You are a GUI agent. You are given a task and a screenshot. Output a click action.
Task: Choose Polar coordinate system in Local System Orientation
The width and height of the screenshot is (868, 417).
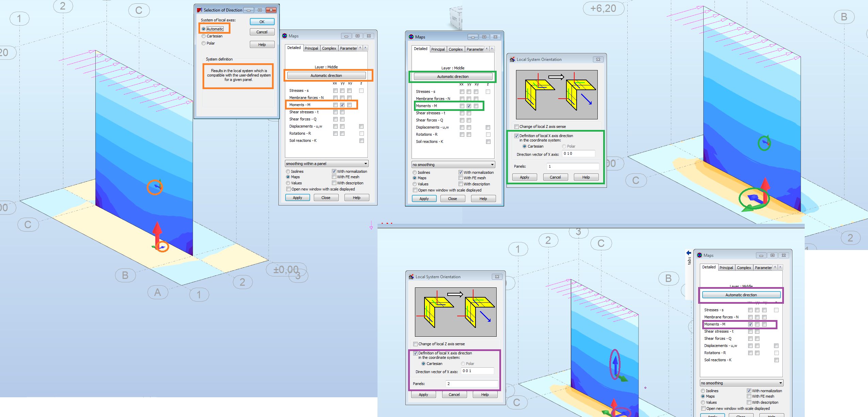tap(563, 146)
